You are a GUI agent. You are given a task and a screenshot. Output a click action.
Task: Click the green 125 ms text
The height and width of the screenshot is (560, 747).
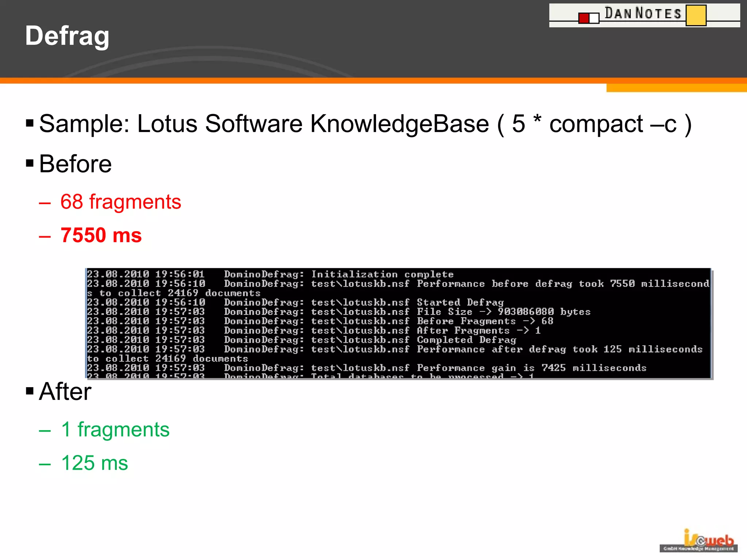[x=94, y=463]
